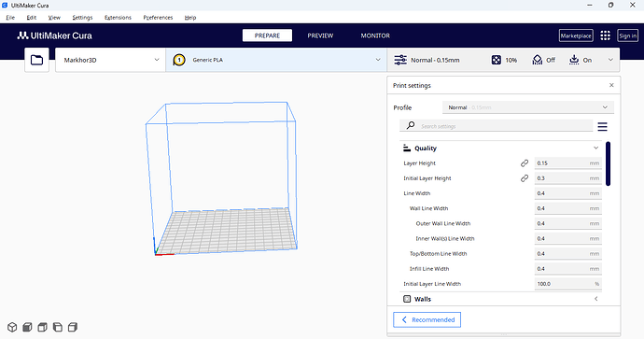Edit the Line Width value field
Viewport: 644px width, 339px height.
pyautogui.click(x=568, y=193)
